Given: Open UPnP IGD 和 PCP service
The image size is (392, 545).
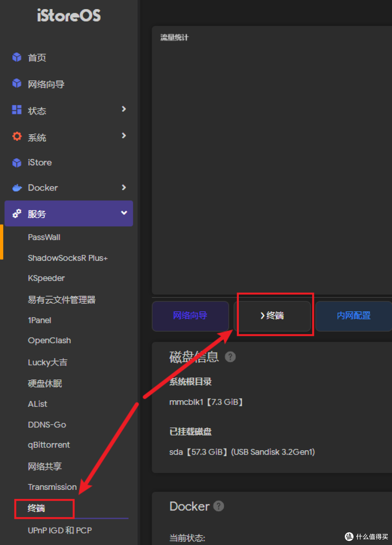Looking at the screenshot, I should point(60,530).
